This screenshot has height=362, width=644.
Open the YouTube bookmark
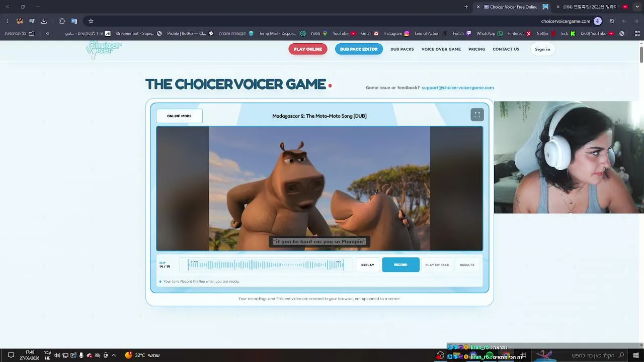pos(344,34)
